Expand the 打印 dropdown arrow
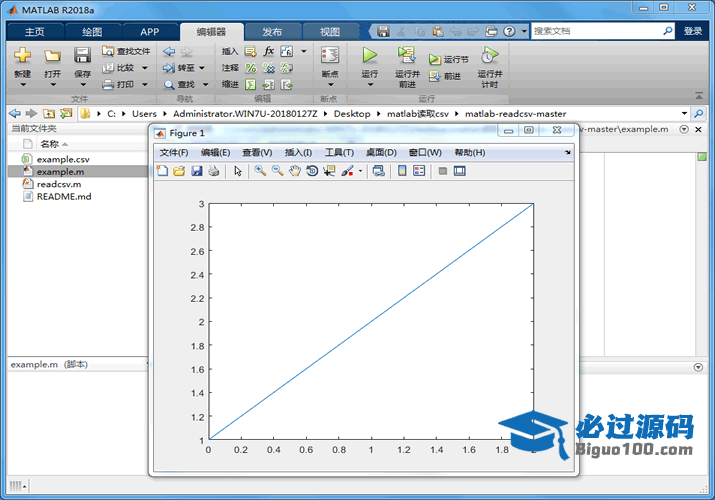This screenshot has height=500, width=715. 145,84
